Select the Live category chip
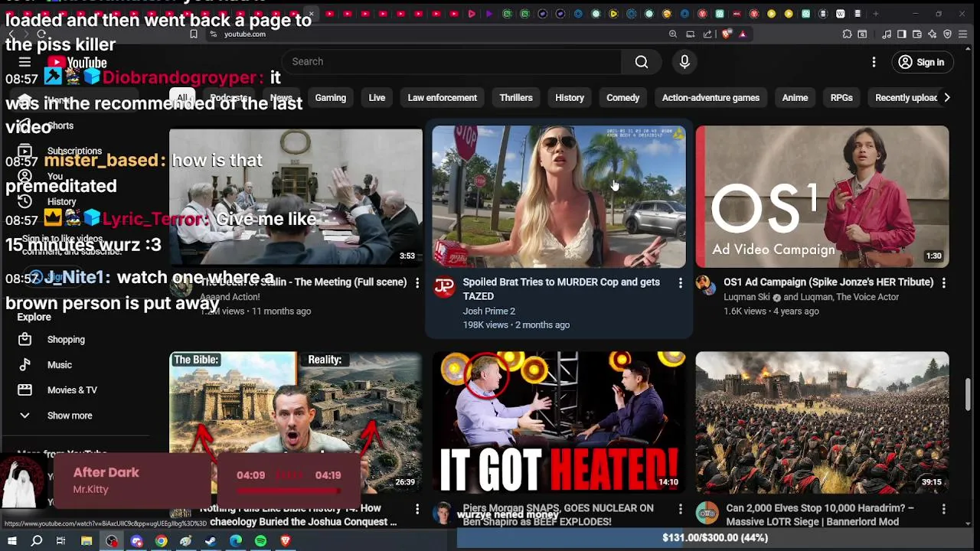The width and height of the screenshot is (980, 551). (x=377, y=98)
